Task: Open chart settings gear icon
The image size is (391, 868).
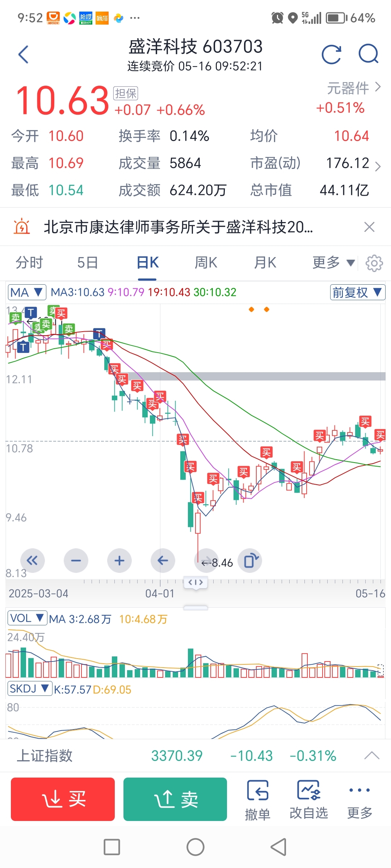Action: tap(374, 263)
